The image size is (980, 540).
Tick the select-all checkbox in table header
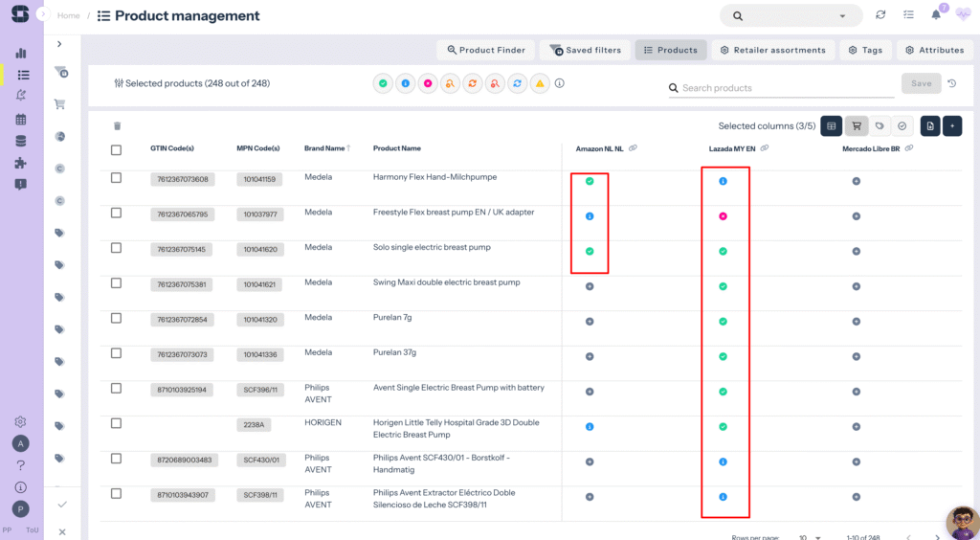(x=117, y=149)
